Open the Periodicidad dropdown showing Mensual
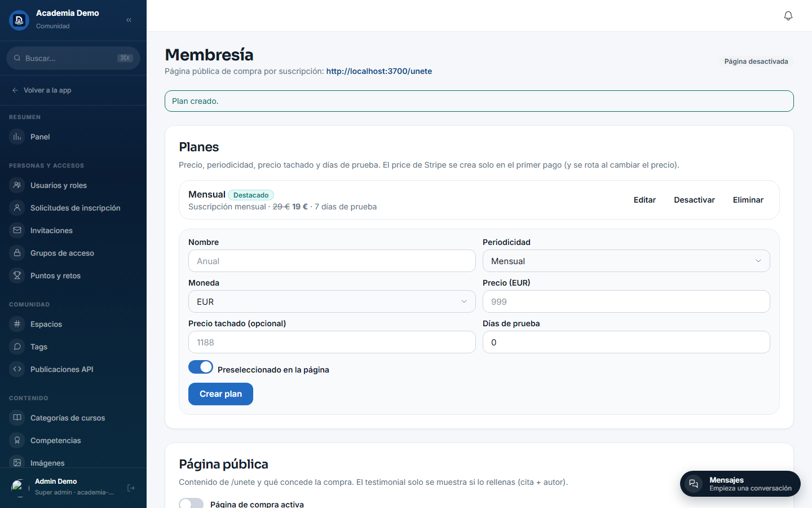This screenshot has width=812, height=508. [626, 261]
